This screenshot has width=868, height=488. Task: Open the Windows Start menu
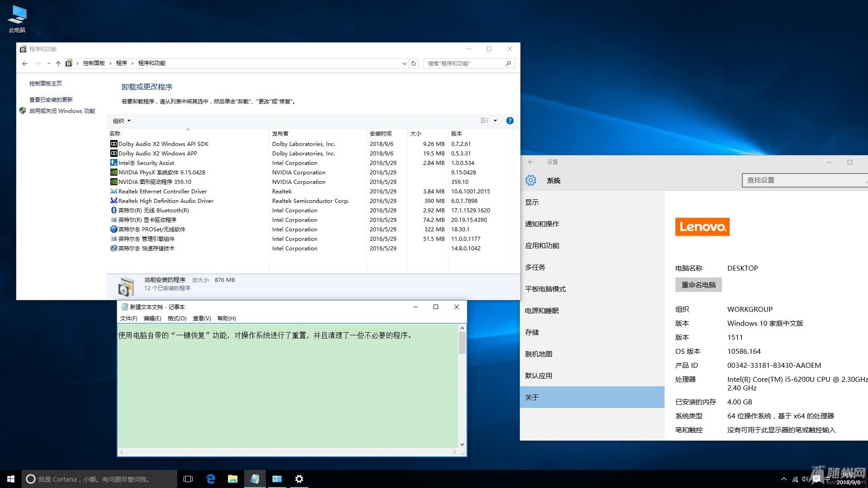(x=11, y=479)
